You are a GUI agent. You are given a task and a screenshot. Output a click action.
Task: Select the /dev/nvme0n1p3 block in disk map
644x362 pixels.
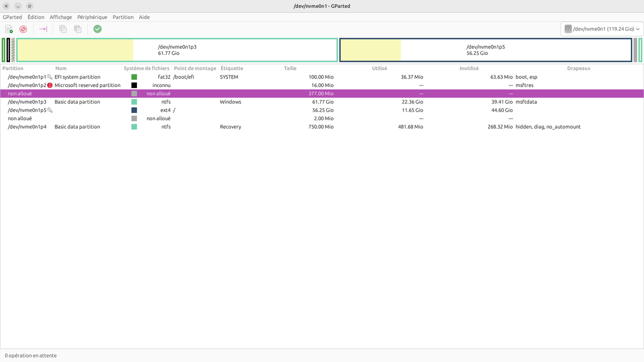coord(177,50)
